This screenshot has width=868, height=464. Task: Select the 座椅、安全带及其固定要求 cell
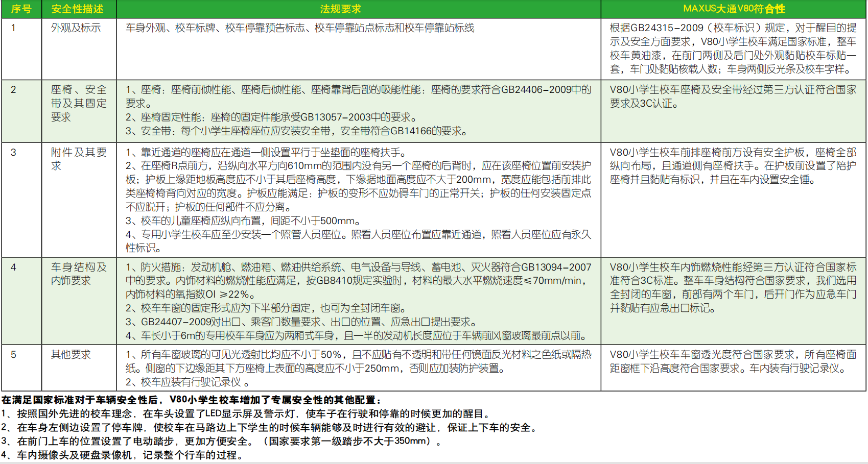pyautogui.click(x=79, y=103)
